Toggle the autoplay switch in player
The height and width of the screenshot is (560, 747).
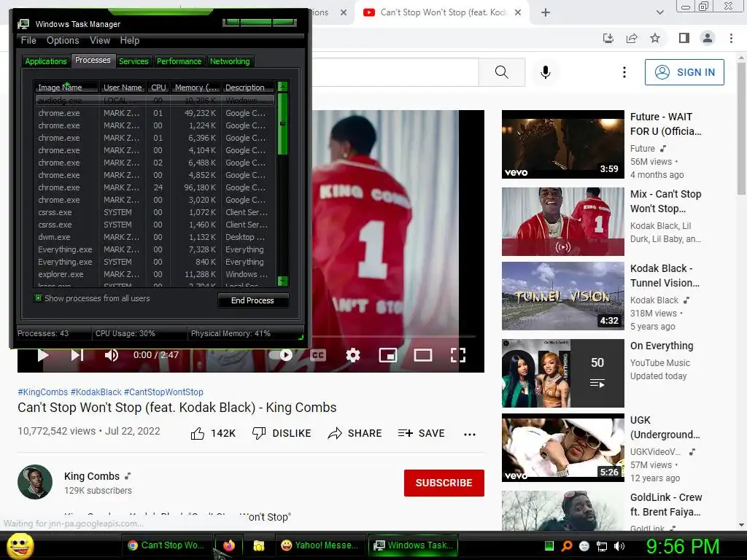tap(281, 355)
